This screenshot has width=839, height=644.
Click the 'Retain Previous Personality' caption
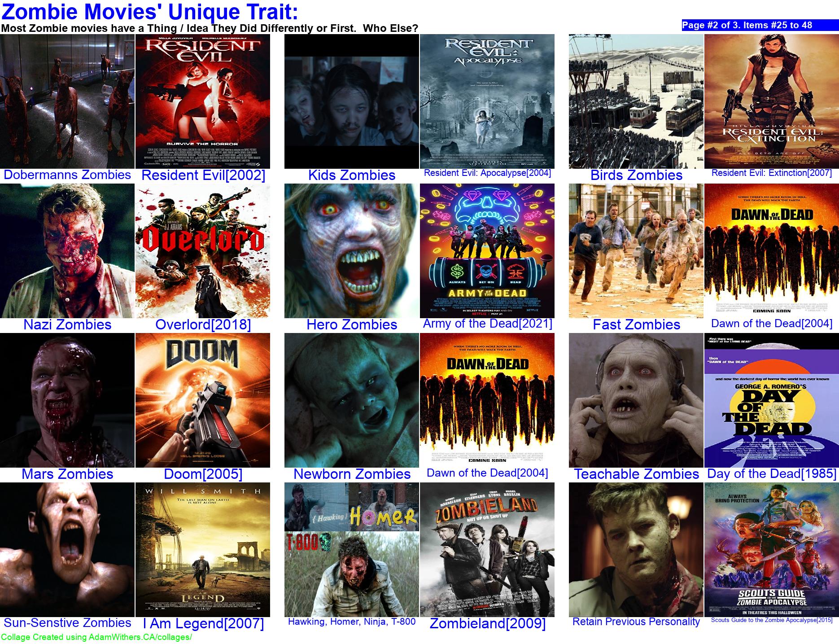[x=636, y=622]
